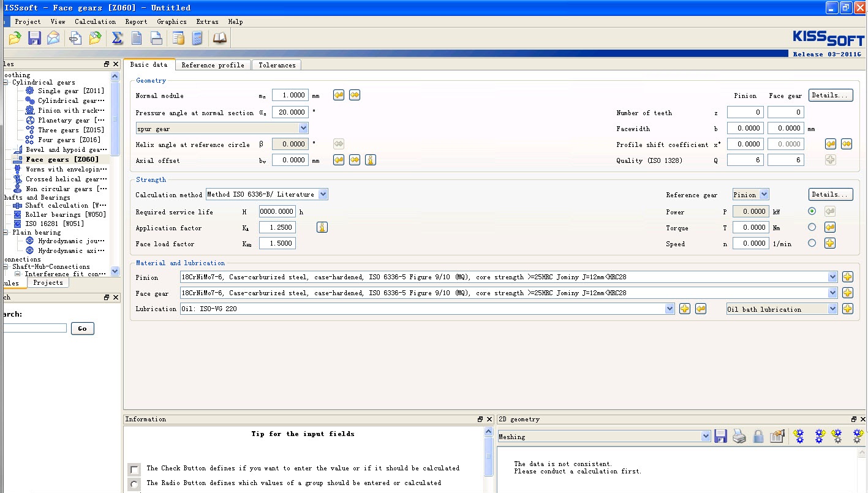
Task: Run the calculation with the Sigma icon
Action: coord(117,38)
